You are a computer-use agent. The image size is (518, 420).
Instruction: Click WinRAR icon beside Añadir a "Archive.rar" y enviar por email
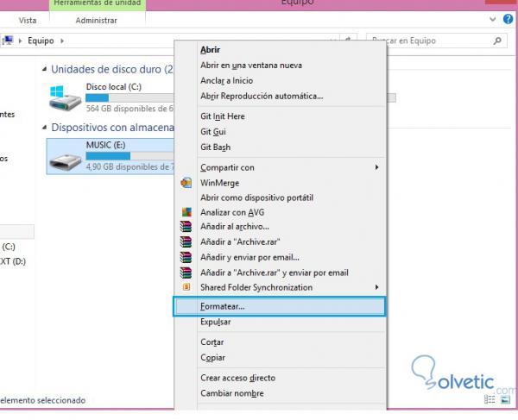tap(186, 273)
